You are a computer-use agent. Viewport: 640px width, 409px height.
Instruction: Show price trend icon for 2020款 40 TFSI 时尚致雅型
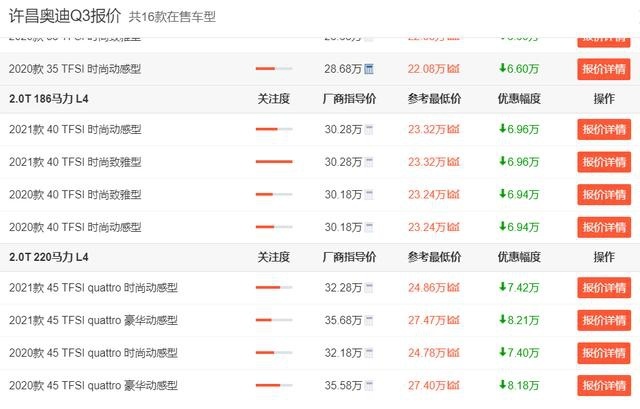click(453, 195)
